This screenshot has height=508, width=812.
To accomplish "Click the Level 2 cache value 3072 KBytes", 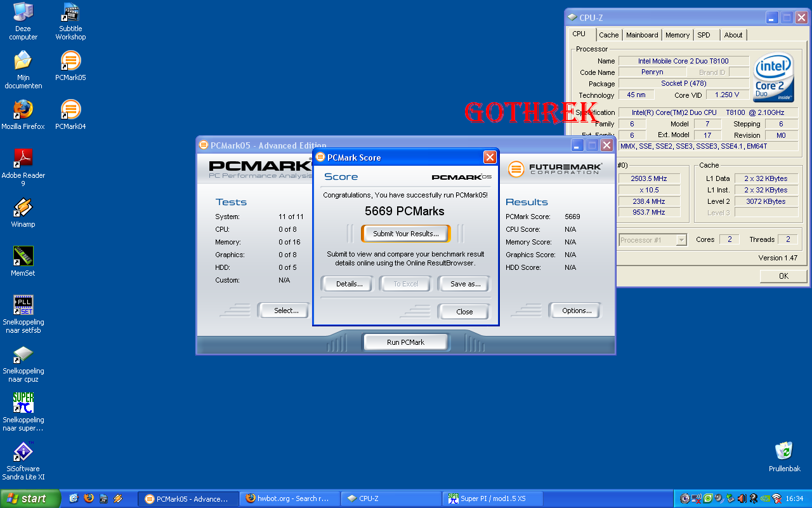I will [766, 201].
